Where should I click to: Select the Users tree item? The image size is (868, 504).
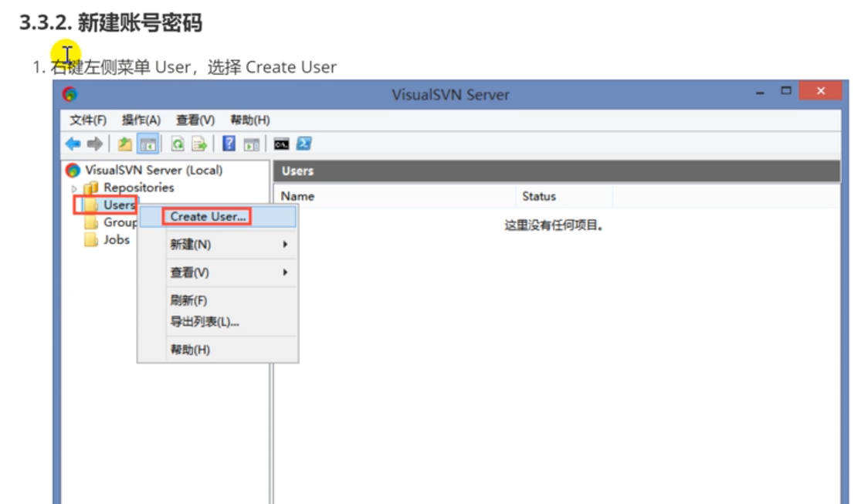click(x=119, y=205)
